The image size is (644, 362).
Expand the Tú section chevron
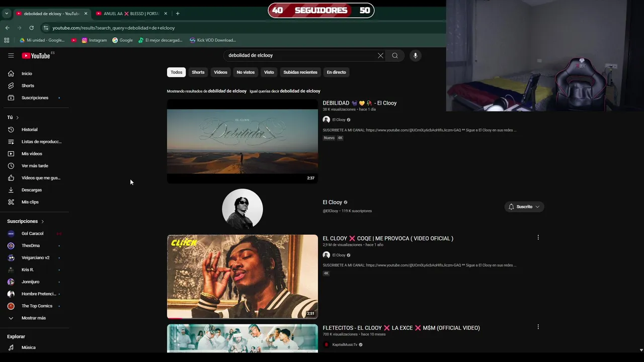coord(17,118)
